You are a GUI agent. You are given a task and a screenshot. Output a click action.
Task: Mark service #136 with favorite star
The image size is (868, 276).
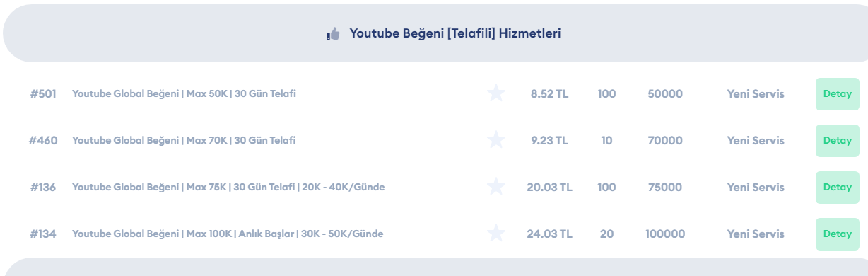tap(496, 187)
